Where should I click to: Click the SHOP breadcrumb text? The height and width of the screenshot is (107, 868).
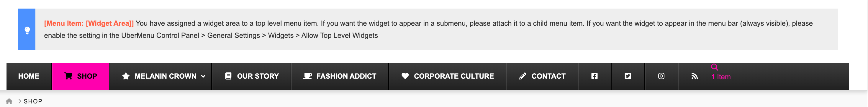click(33, 101)
